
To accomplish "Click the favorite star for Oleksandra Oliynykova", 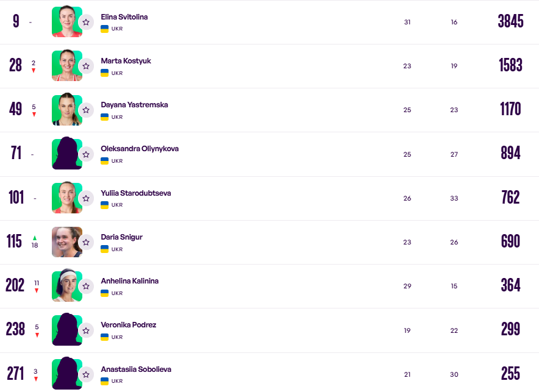I will [x=86, y=154].
